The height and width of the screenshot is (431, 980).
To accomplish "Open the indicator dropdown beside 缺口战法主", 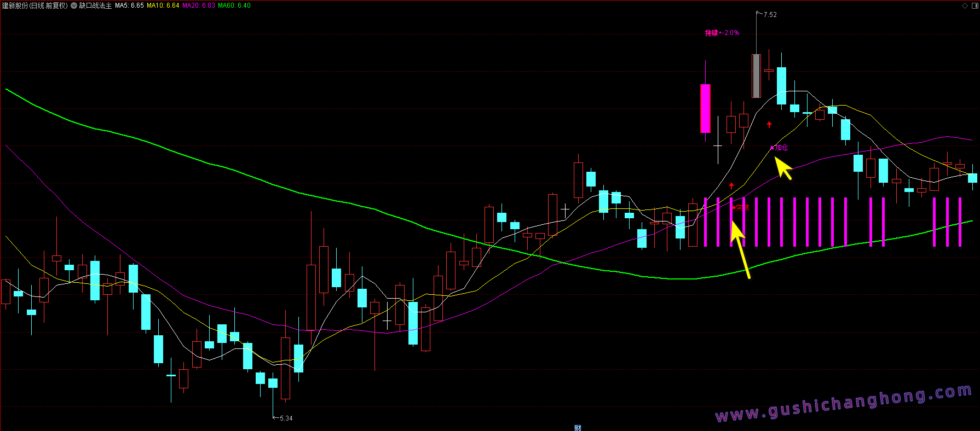I will tap(74, 5).
